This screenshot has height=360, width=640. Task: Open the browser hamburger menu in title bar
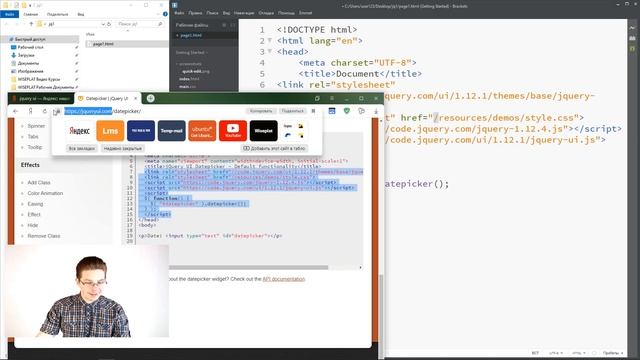click(x=332, y=98)
